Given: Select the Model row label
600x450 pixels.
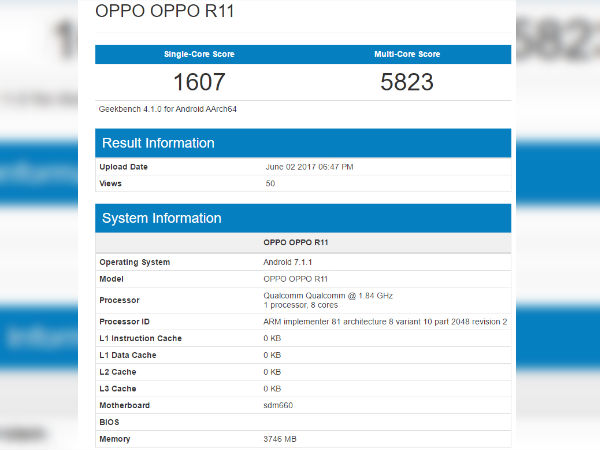Looking at the screenshot, I should tap(111, 279).
